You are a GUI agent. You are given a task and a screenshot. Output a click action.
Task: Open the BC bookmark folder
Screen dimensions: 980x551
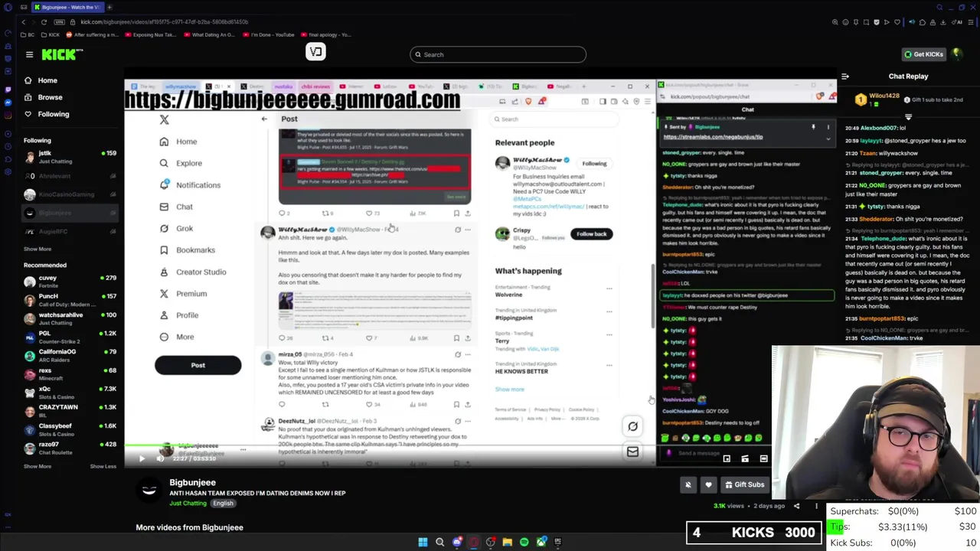tap(28, 35)
